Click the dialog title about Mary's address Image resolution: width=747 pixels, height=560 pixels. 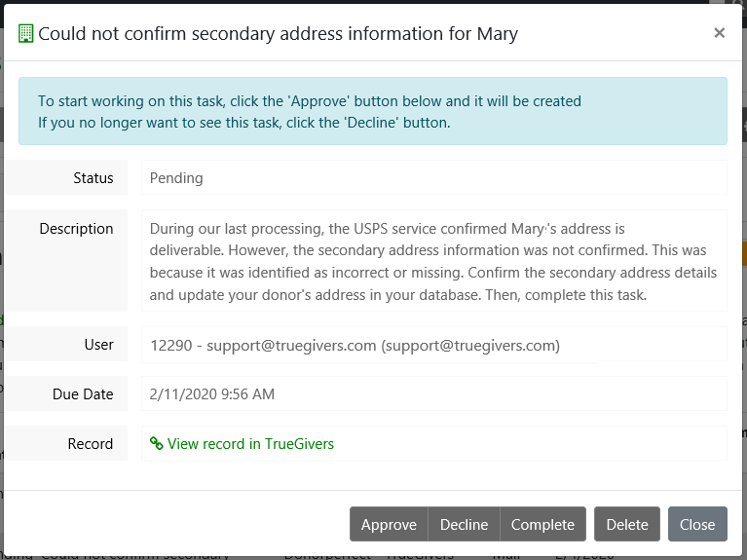(x=279, y=34)
